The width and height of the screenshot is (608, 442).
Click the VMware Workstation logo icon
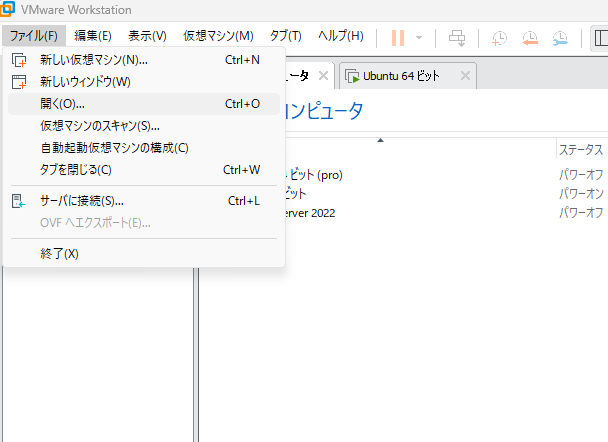[7, 9]
